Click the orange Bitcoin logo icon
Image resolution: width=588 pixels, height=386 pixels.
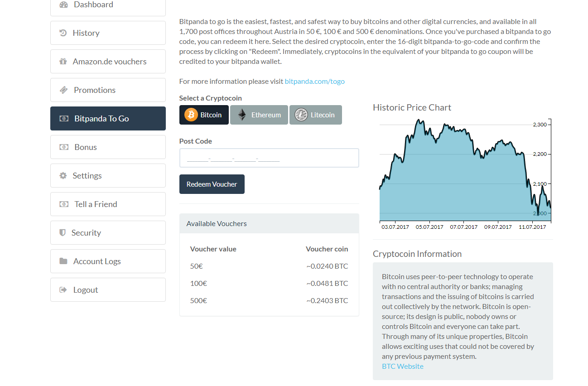pyautogui.click(x=191, y=115)
